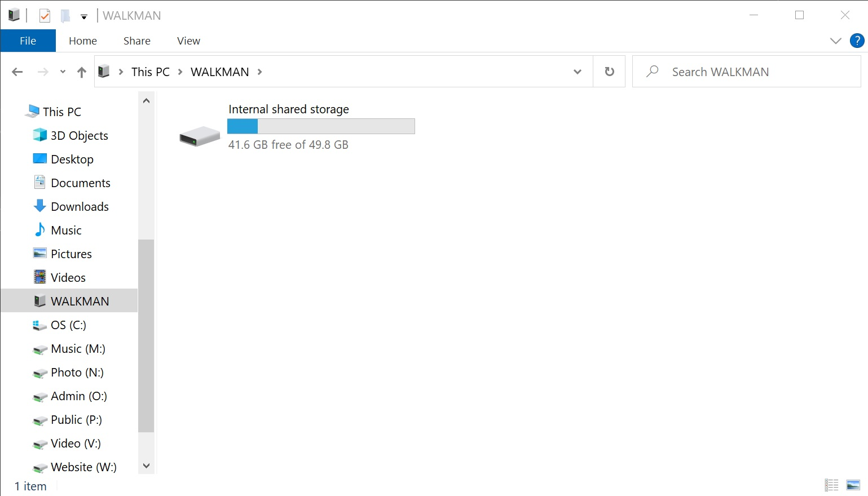
Task: Select This PC in the navigation pane
Action: (62, 112)
